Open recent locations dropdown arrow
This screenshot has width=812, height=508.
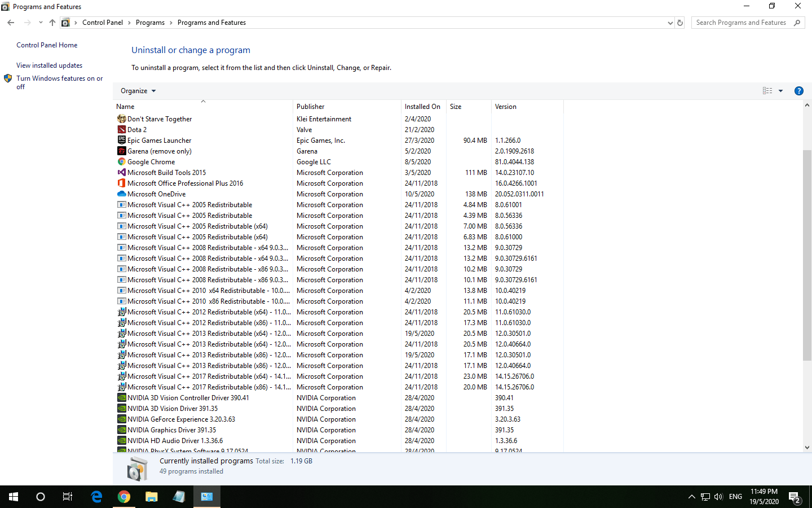click(41, 23)
